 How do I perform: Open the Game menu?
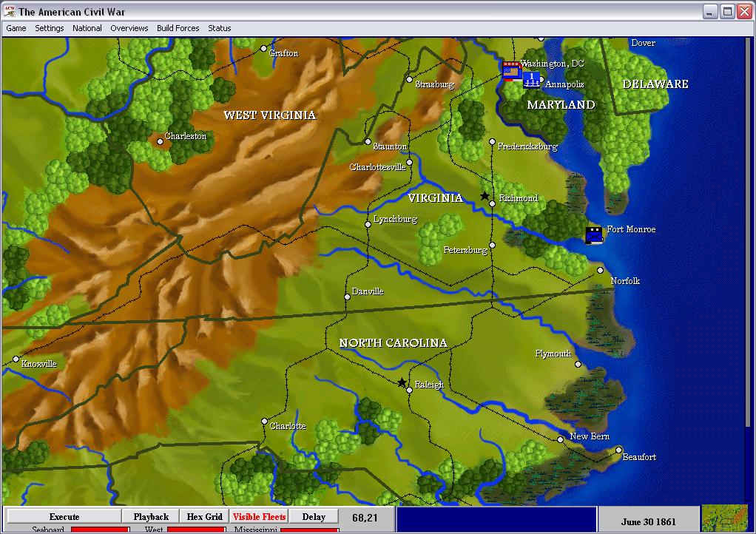click(16, 28)
